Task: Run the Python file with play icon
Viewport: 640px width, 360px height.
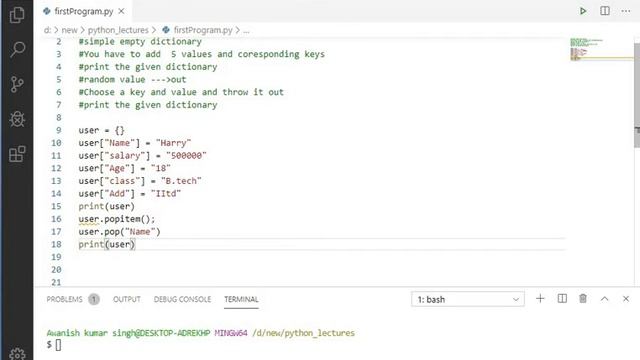Action: [x=583, y=11]
